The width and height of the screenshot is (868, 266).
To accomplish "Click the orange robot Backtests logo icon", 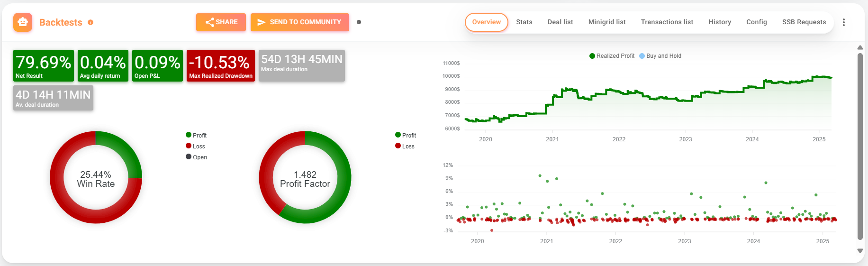I will [x=23, y=22].
